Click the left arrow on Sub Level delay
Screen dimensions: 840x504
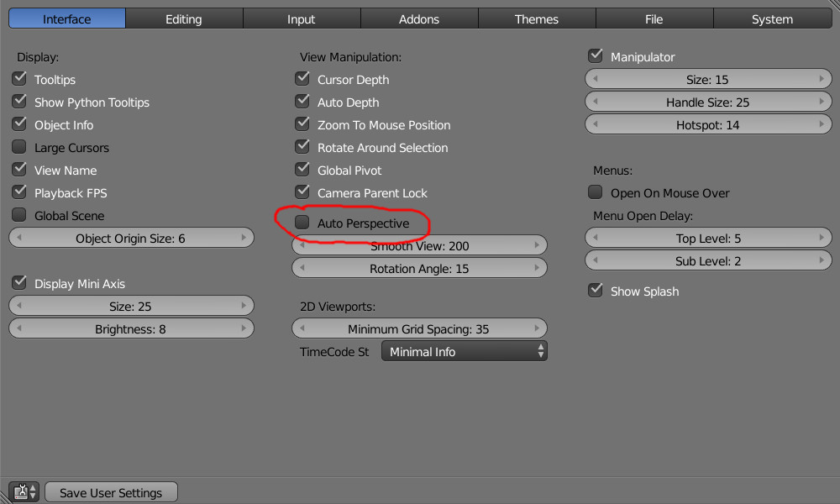click(596, 261)
